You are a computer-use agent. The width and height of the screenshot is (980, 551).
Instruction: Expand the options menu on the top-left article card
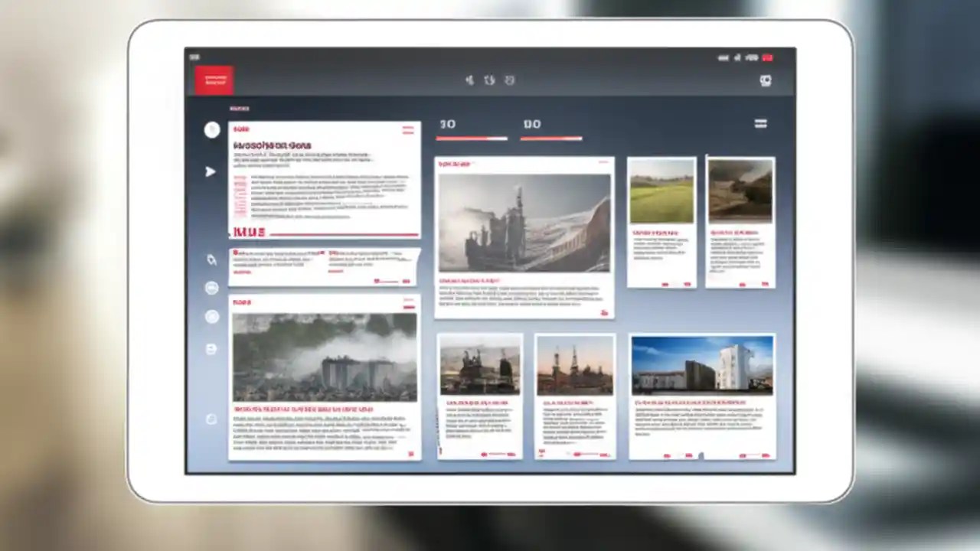point(408,130)
